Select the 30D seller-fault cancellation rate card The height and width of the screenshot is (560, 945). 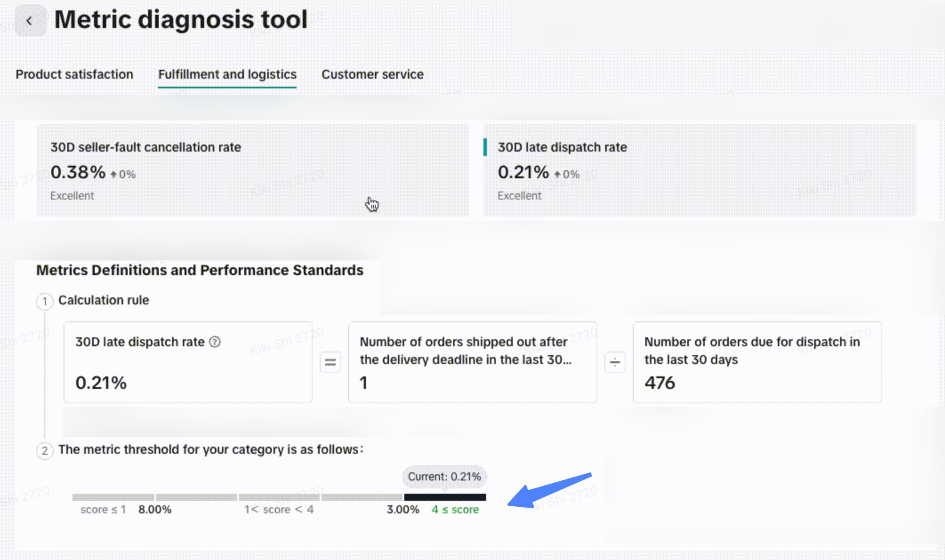(252, 170)
